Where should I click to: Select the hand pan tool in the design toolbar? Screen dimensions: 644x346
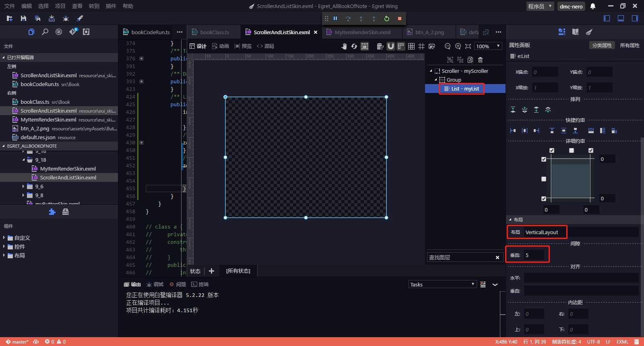coord(344,46)
